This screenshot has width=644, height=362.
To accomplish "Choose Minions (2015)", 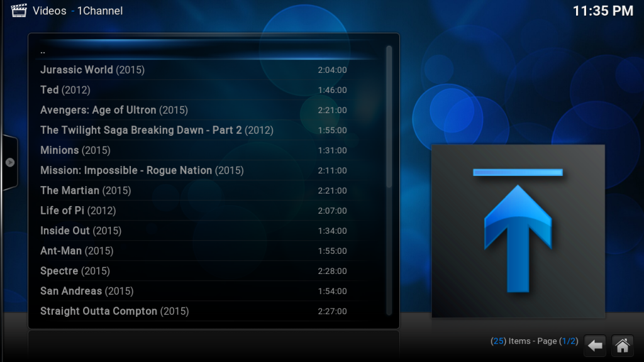I will point(75,150).
